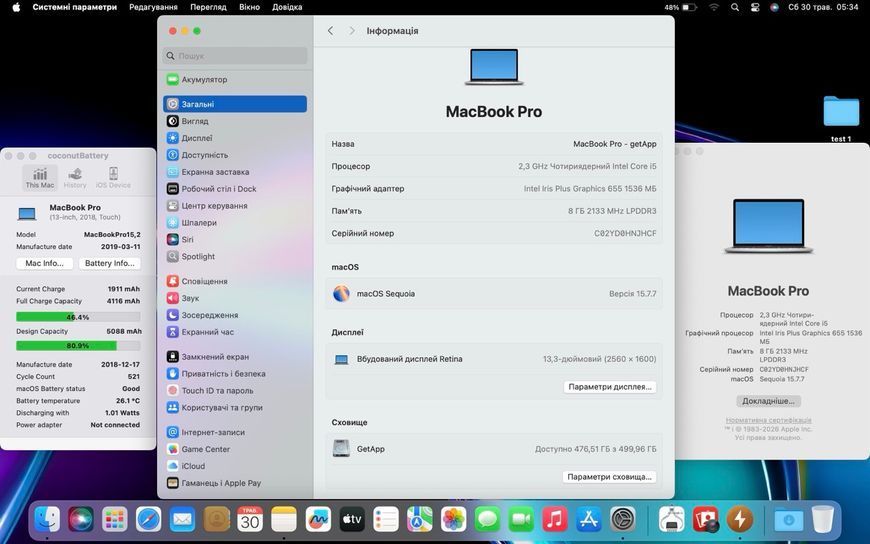The image size is (870, 544).
Task: Click the battery health 80.9% bar
Action: click(x=78, y=345)
